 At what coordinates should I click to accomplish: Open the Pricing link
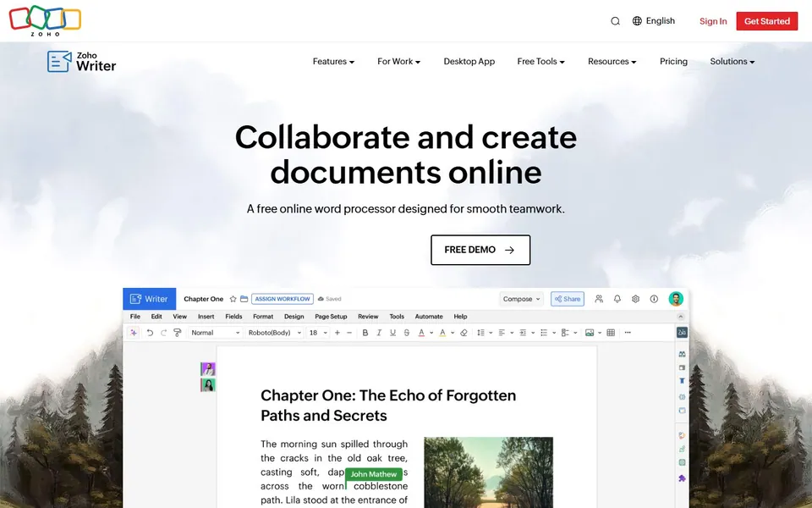[x=673, y=61]
